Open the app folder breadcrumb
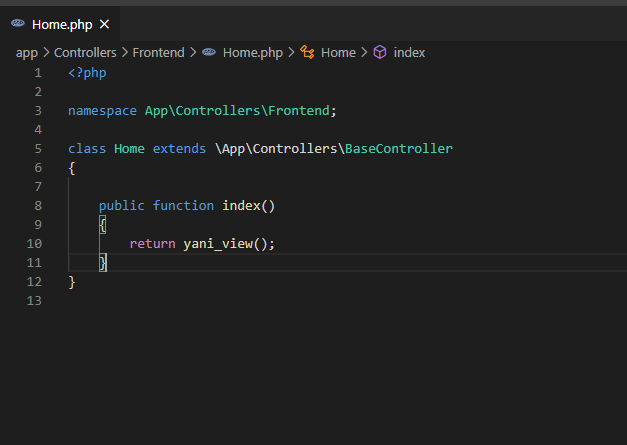Viewport: 627px width, 445px height. 26,52
